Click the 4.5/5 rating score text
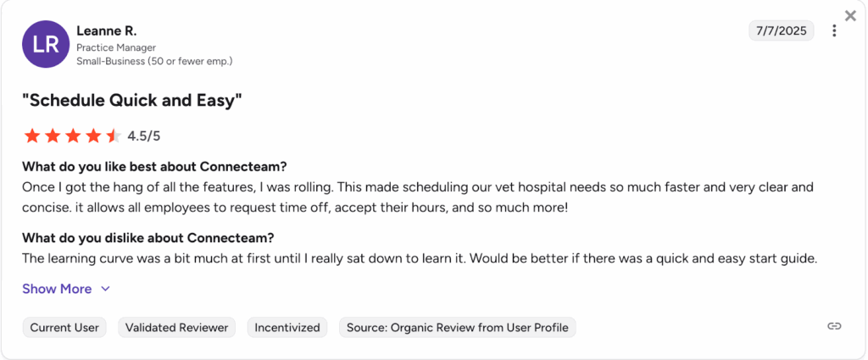Viewport: 868px width, 360px height. 144,136
